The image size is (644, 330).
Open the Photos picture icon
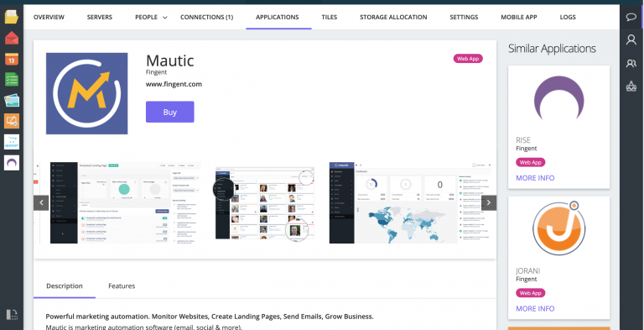click(12, 101)
